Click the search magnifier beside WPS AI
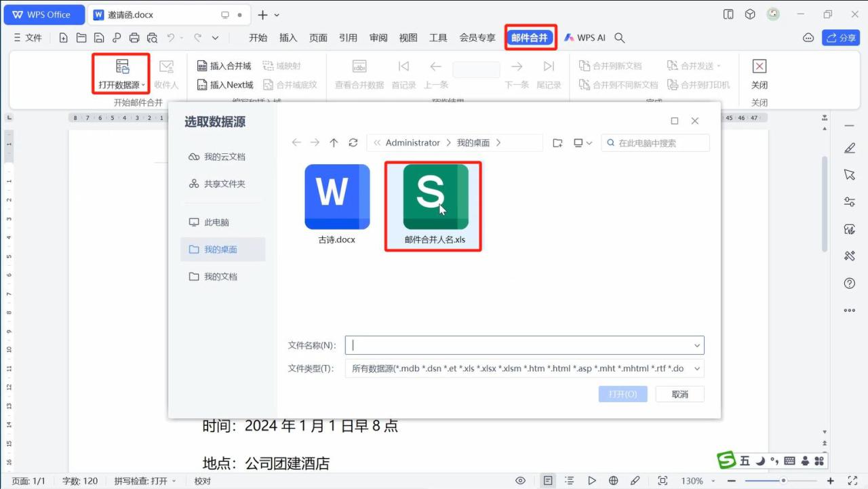This screenshot has height=489, width=868. [620, 38]
